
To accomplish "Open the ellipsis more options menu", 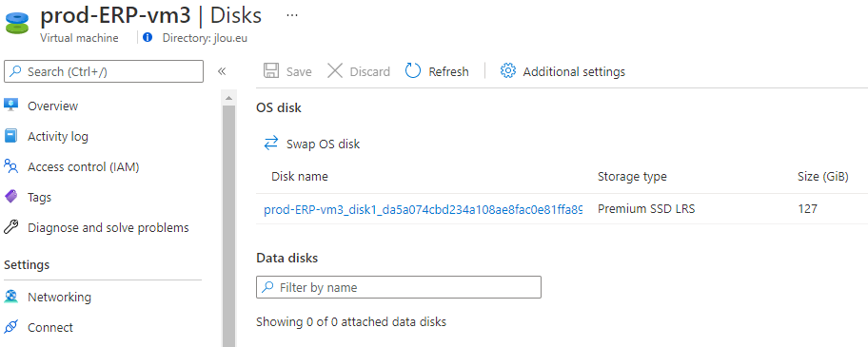I will click(292, 15).
